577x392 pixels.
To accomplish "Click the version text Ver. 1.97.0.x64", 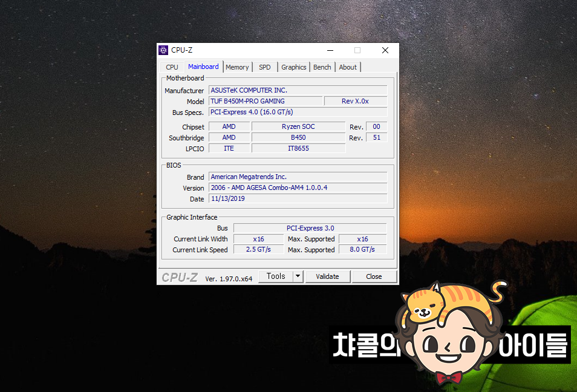I will pos(229,279).
